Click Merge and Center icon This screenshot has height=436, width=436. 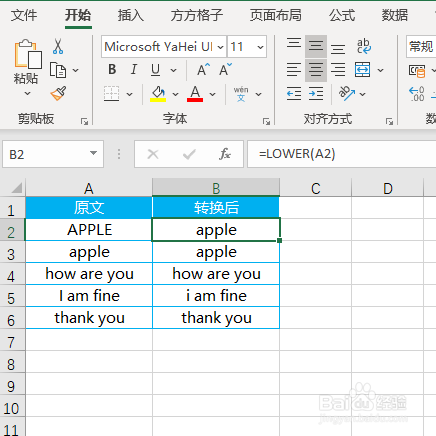click(362, 70)
